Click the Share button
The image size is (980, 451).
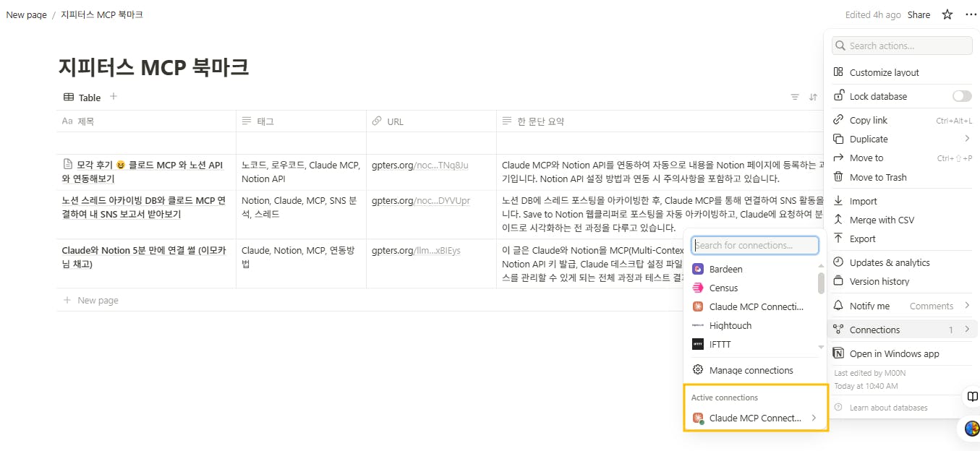tap(919, 14)
